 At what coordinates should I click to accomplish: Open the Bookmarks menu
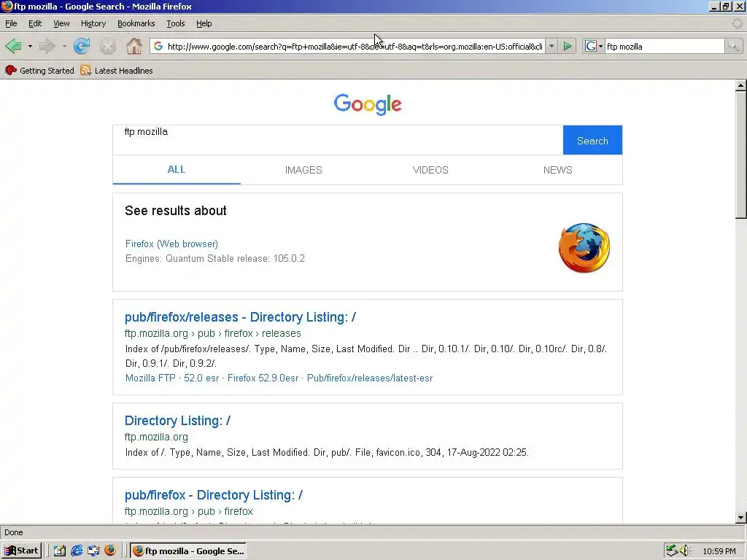(x=136, y=23)
